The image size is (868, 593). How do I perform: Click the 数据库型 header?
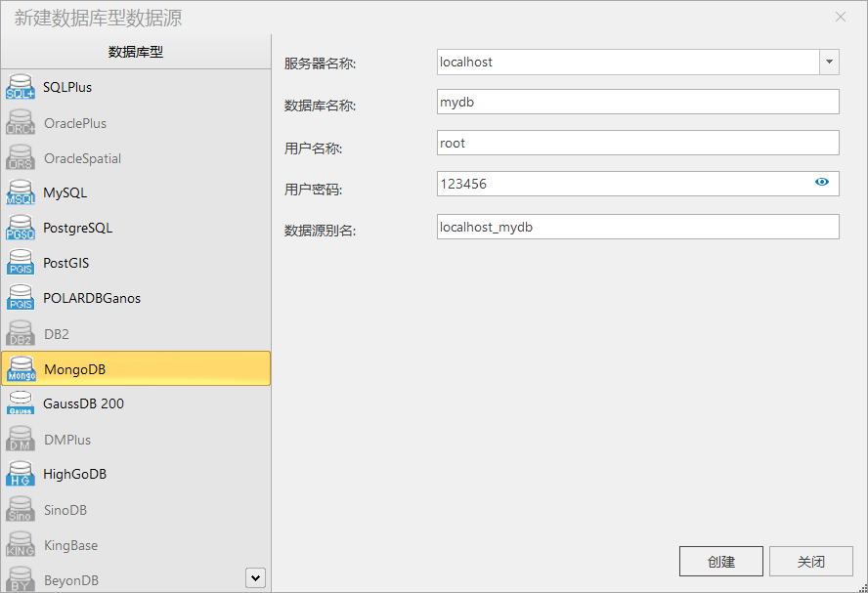[136, 52]
